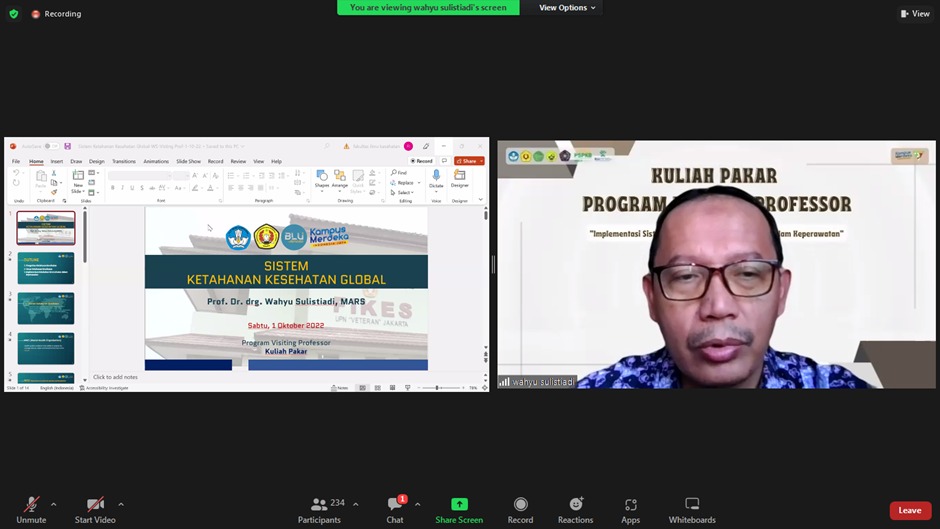Click the View layout button
This screenshot has height=529, width=940.
[x=915, y=14]
